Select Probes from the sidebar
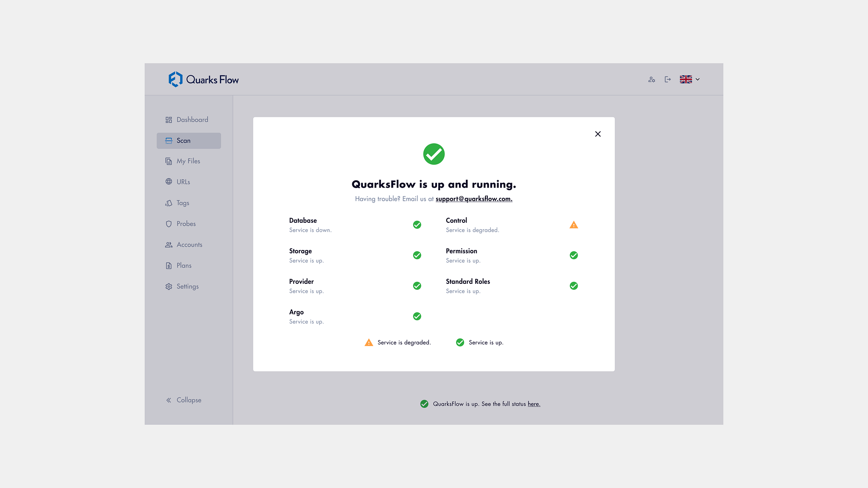Viewport: 868px width, 488px height. coord(186,224)
